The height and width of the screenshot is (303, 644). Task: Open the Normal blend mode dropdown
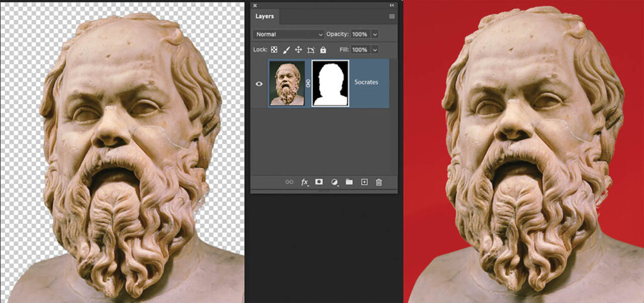tap(289, 35)
